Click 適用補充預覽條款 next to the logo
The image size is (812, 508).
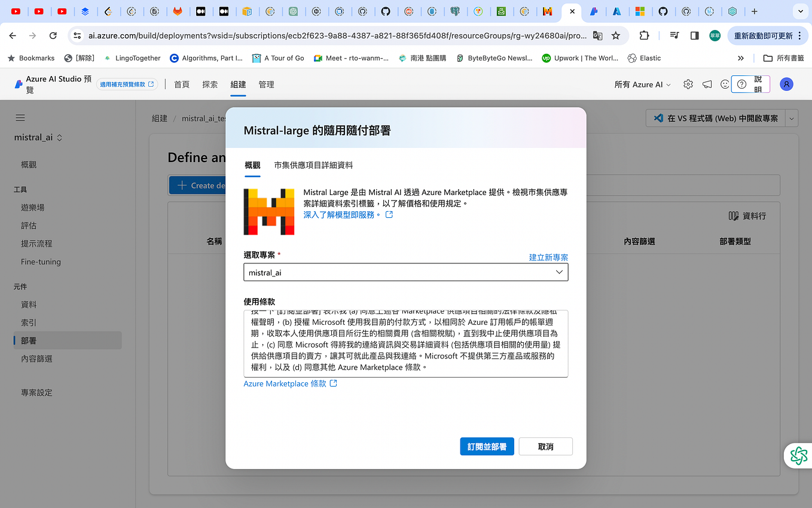pos(126,85)
